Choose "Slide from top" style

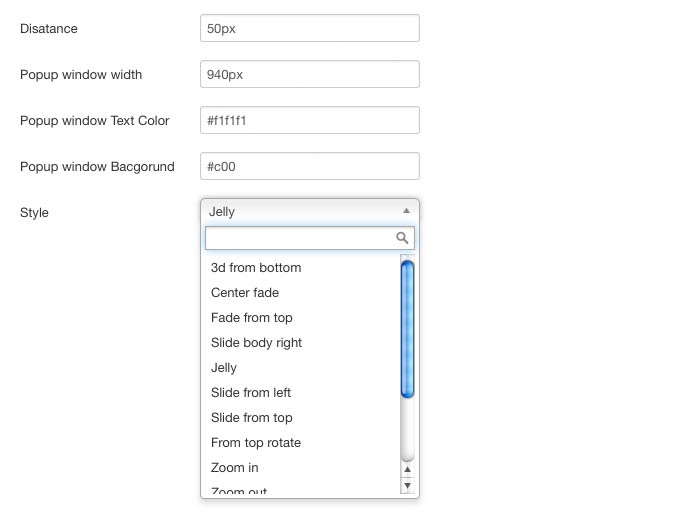click(252, 418)
